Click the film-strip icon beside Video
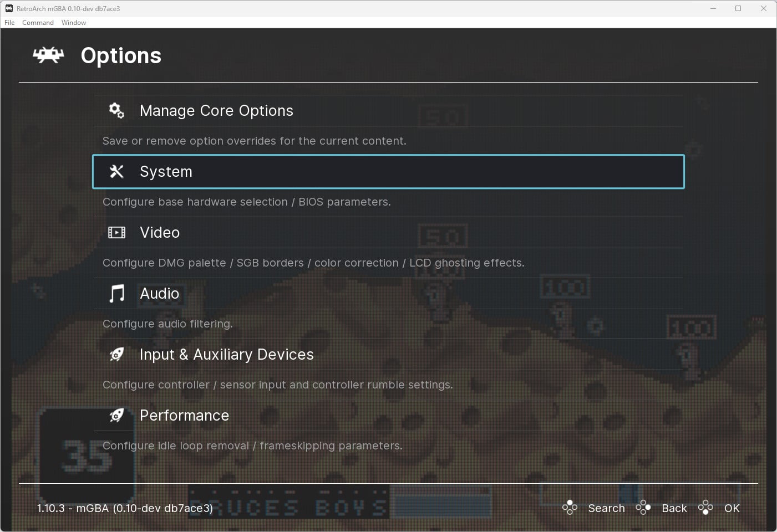 coord(116,232)
